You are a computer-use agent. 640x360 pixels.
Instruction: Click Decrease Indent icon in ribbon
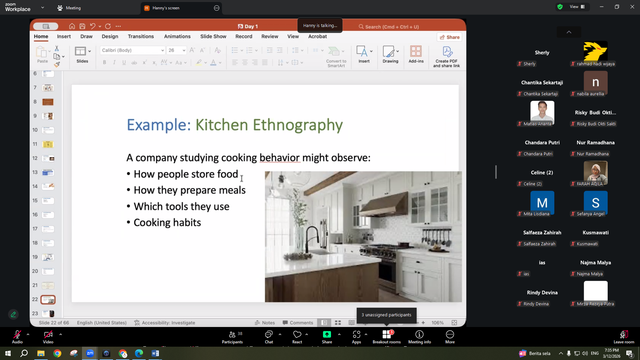coord(269,50)
